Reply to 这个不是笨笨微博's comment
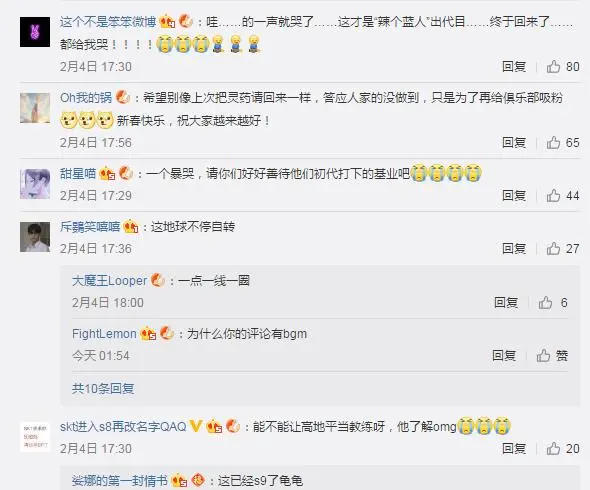 pyautogui.click(x=514, y=67)
